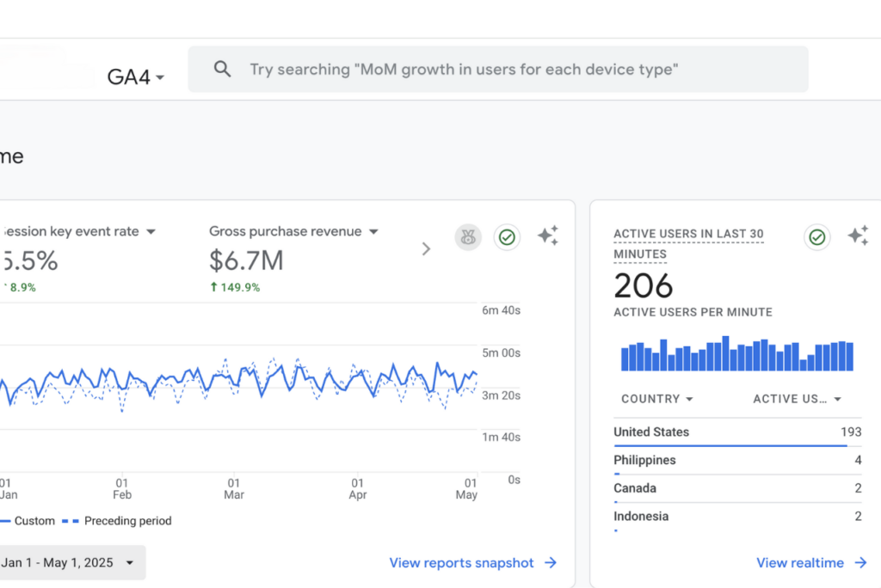The width and height of the screenshot is (881, 588).
Task: Click green checkmark icon on realtime card
Action: pos(817,237)
